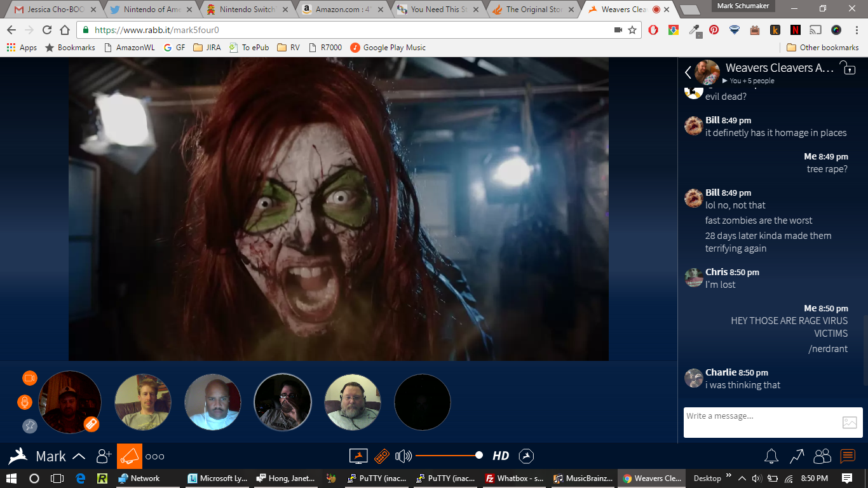Open the three-circles more options menu
868x488 pixels.
pos(155,456)
